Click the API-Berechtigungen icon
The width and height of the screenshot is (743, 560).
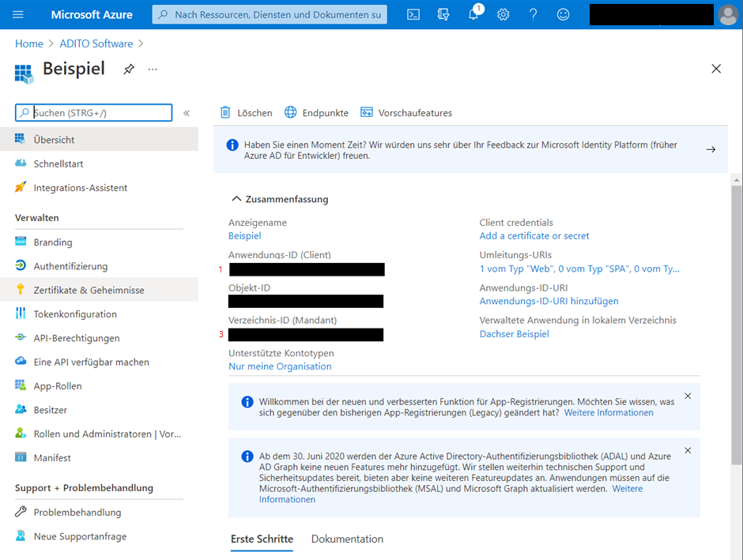point(21,337)
